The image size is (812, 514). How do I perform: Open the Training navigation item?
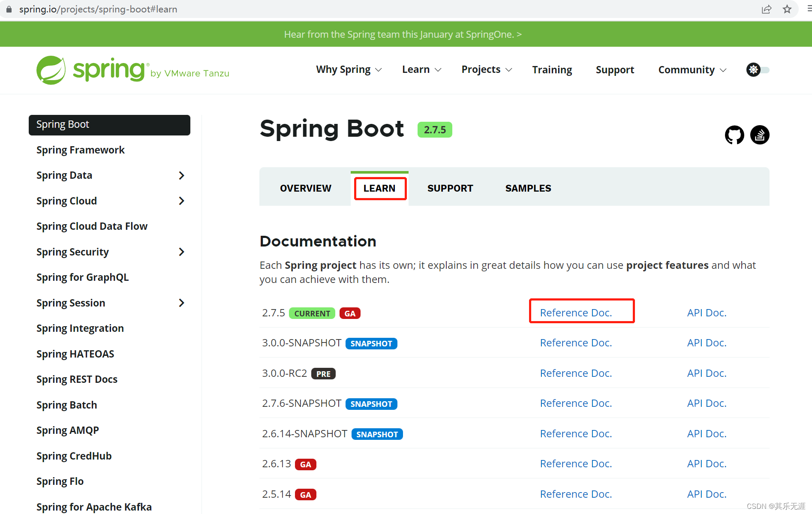coord(552,70)
